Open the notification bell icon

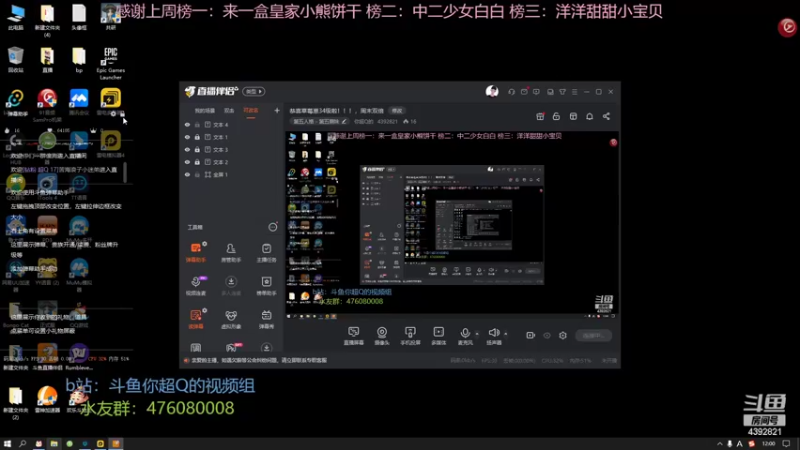589,116
